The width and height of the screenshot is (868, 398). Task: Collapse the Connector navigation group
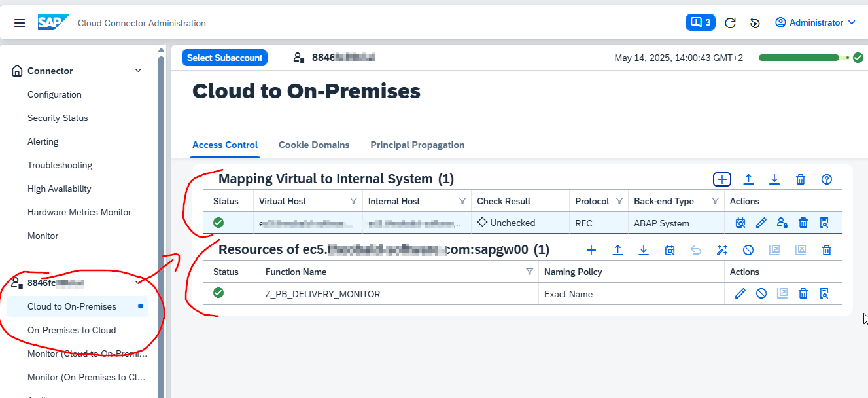pyautogui.click(x=138, y=71)
